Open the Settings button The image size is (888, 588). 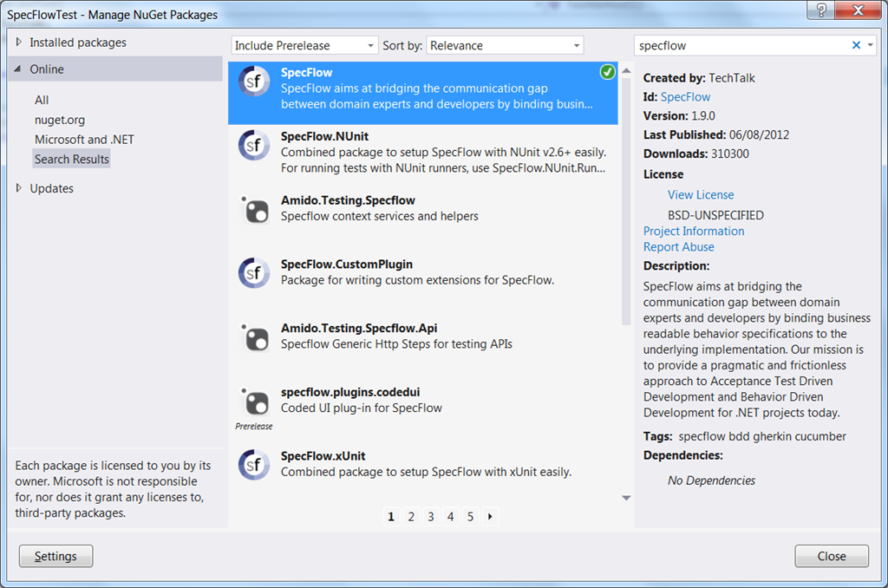click(56, 556)
